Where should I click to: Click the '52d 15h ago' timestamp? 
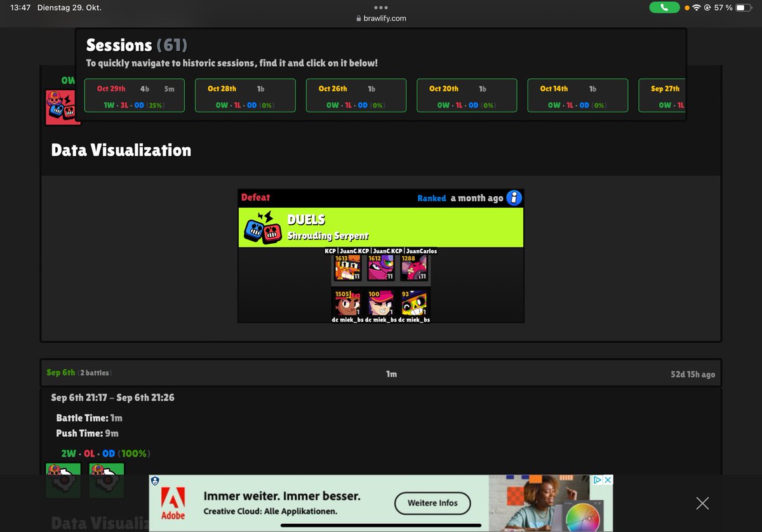693,374
